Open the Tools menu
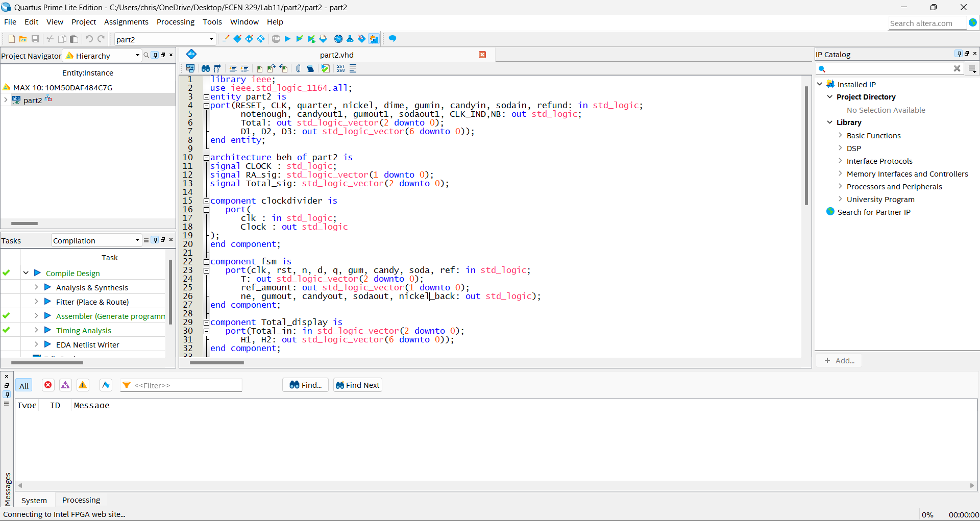The width and height of the screenshot is (980, 521). click(212, 22)
